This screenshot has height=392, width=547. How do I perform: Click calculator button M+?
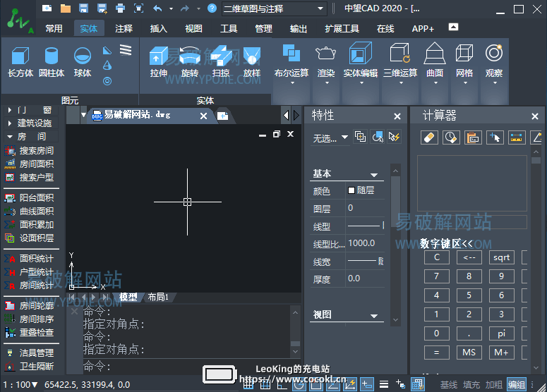pos(501,353)
